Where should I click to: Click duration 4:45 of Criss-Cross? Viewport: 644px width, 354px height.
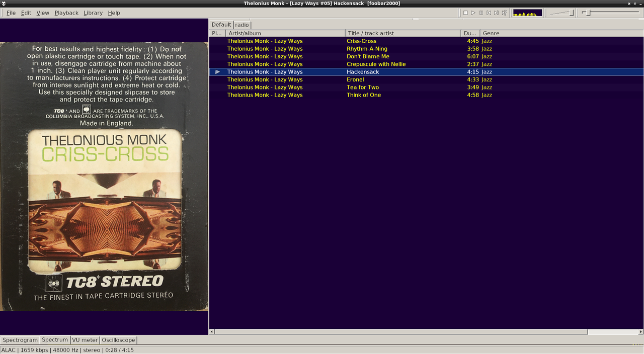(x=472, y=41)
